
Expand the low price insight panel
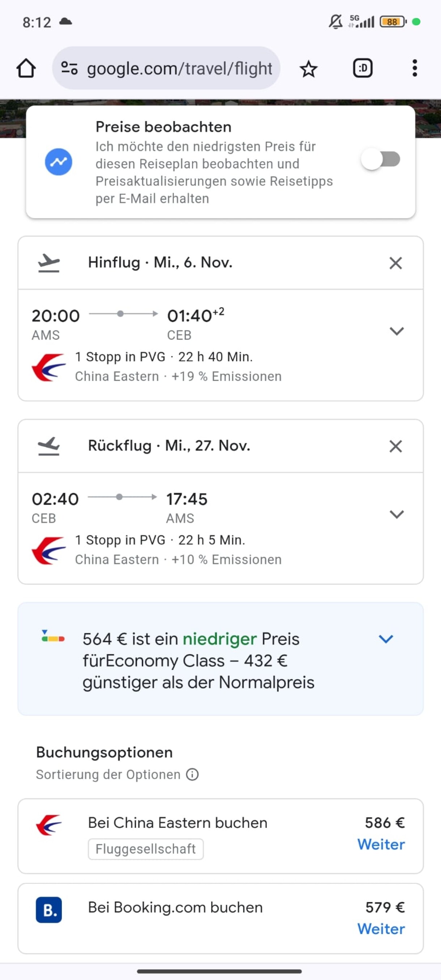(x=386, y=639)
